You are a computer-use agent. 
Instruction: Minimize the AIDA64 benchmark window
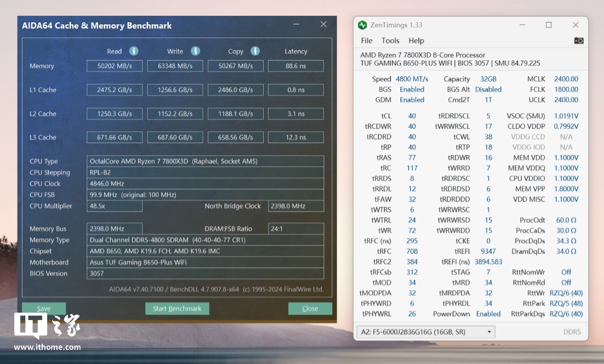coord(297,24)
